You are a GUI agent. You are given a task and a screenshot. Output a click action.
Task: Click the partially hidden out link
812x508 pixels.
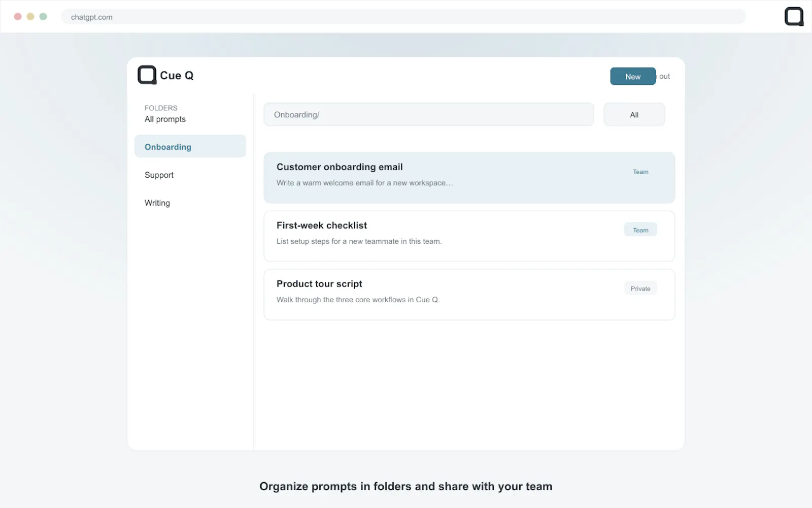point(664,76)
